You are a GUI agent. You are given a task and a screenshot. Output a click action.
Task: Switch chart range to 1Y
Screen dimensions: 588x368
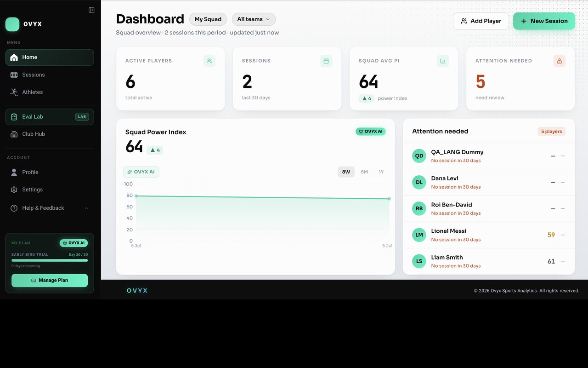coord(381,172)
